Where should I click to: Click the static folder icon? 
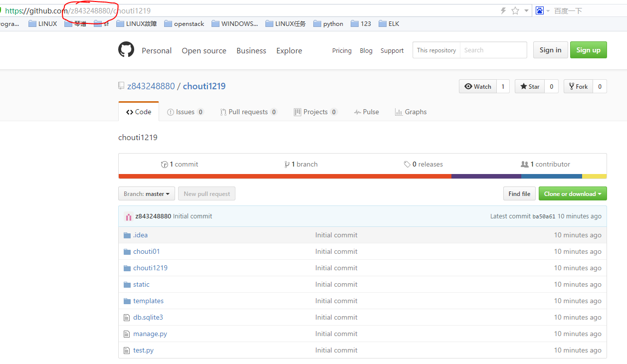tap(127, 284)
